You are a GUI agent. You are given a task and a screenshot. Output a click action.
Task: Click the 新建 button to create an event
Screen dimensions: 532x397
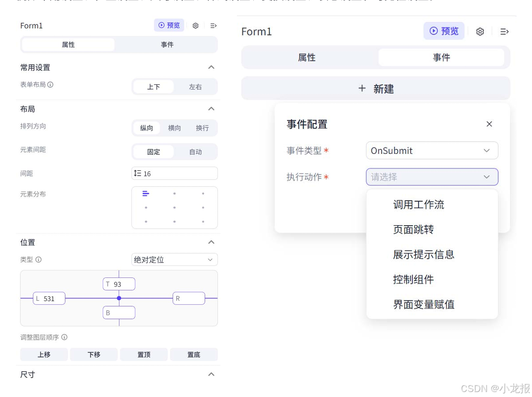(x=376, y=88)
